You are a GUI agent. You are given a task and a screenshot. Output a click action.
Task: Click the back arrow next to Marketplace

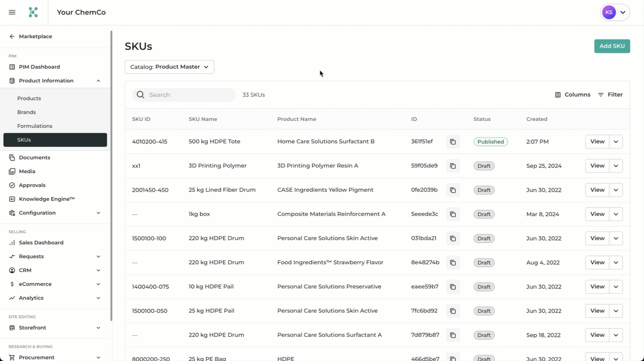coord(12,37)
